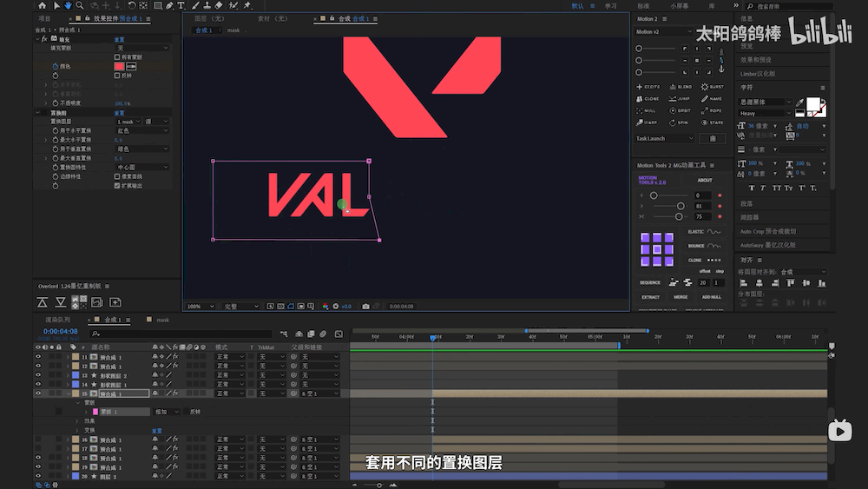Select the Pen tool

click(169, 5)
